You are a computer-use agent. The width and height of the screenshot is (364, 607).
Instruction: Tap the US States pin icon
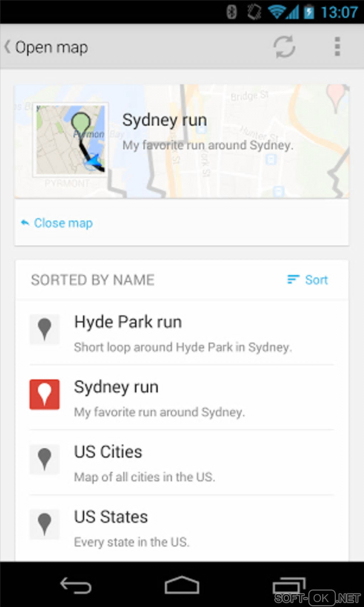click(45, 524)
